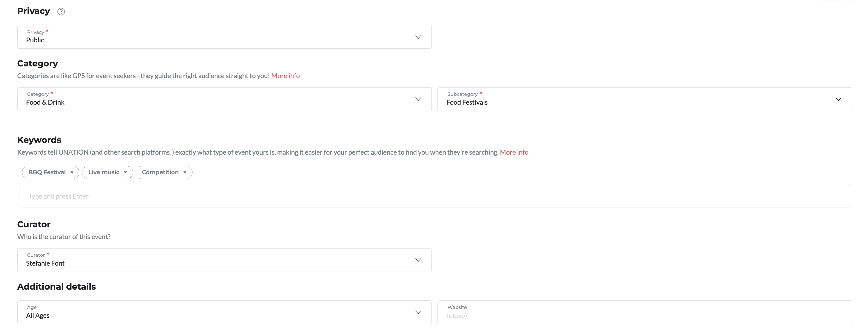Click the Age dropdown chevron arrow
The image size is (868, 332).
(418, 312)
